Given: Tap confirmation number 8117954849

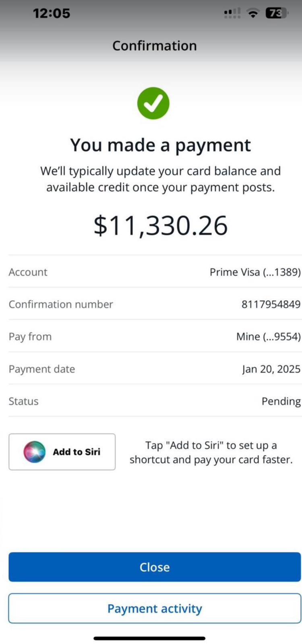Looking at the screenshot, I should 271,304.
